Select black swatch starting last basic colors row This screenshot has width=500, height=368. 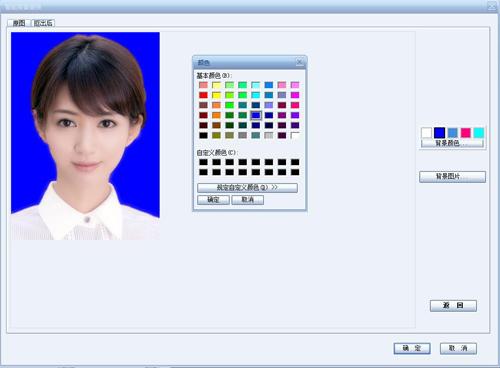[203, 135]
